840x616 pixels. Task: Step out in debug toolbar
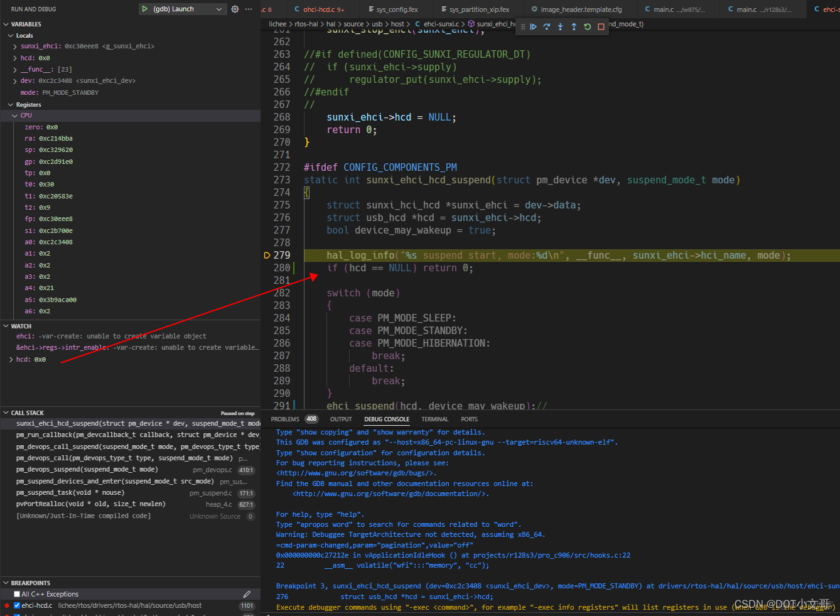[574, 27]
